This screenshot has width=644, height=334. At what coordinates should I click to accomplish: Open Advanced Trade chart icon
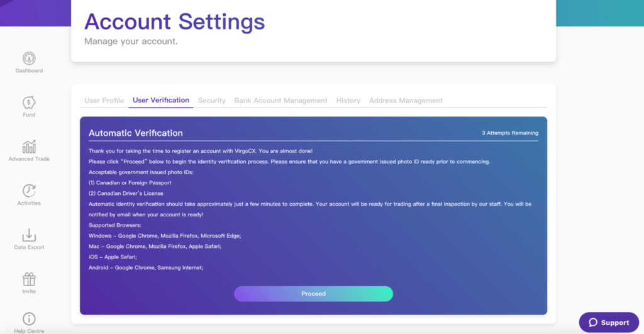coord(29,147)
